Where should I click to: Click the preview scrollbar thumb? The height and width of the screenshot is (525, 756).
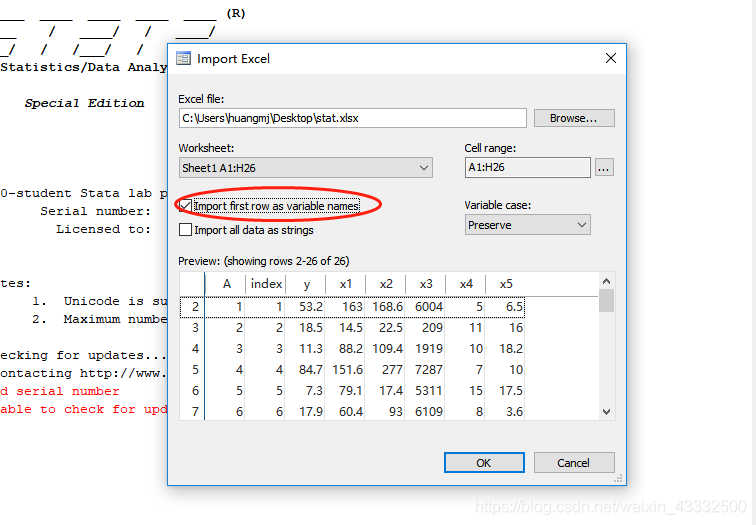(x=607, y=301)
